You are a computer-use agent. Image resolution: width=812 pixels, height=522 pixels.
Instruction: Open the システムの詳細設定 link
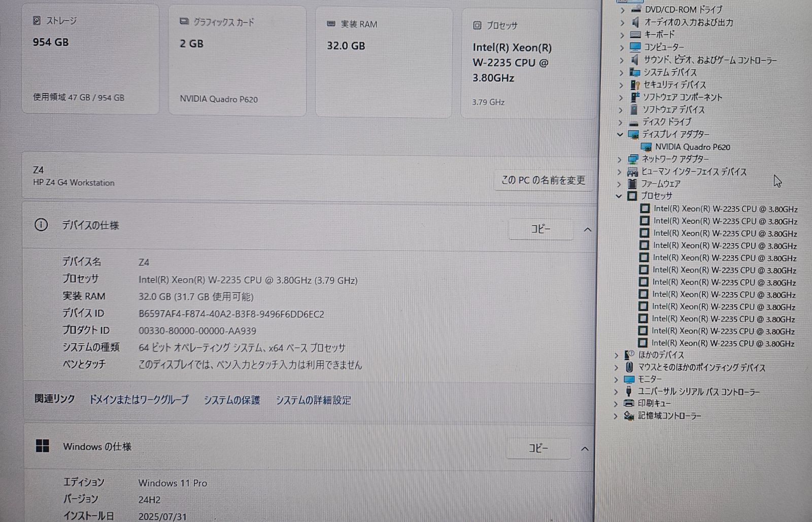(x=313, y=400)
